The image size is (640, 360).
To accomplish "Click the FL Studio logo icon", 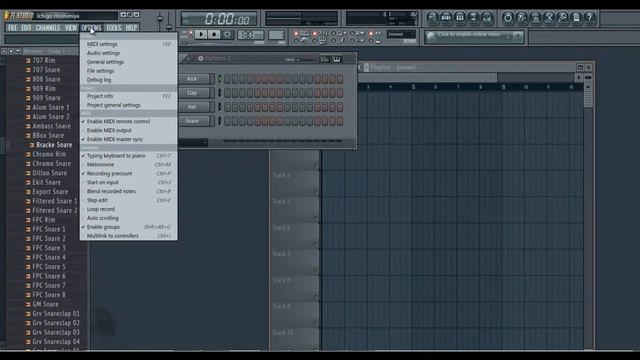I will click(x=7, y=16).
